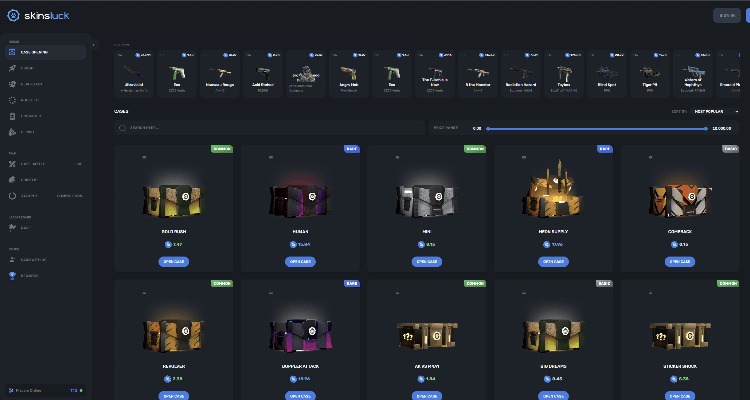Click the price range maximum slider handle
This screenshot has height=400, width=750.
[706, 128]
